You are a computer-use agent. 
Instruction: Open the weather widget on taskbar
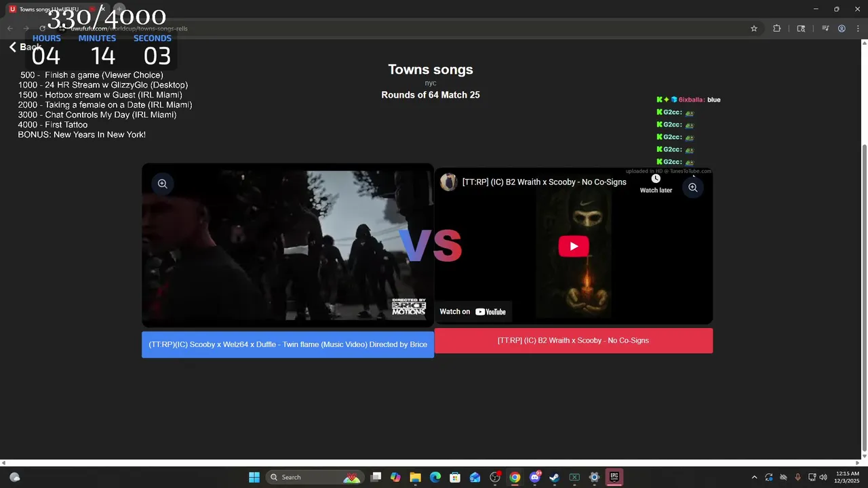coord(14,477)
